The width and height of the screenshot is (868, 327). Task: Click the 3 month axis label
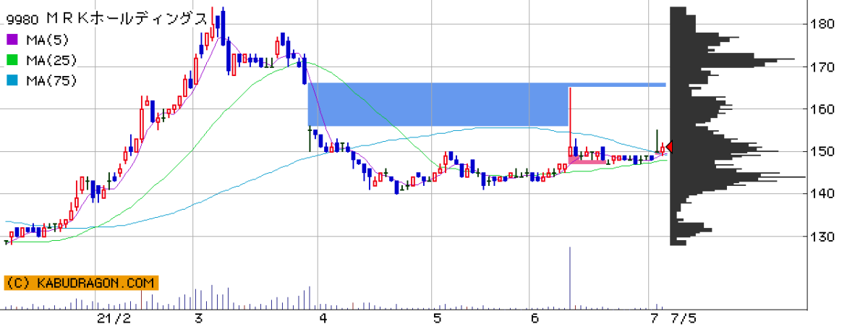pos(198,318)
